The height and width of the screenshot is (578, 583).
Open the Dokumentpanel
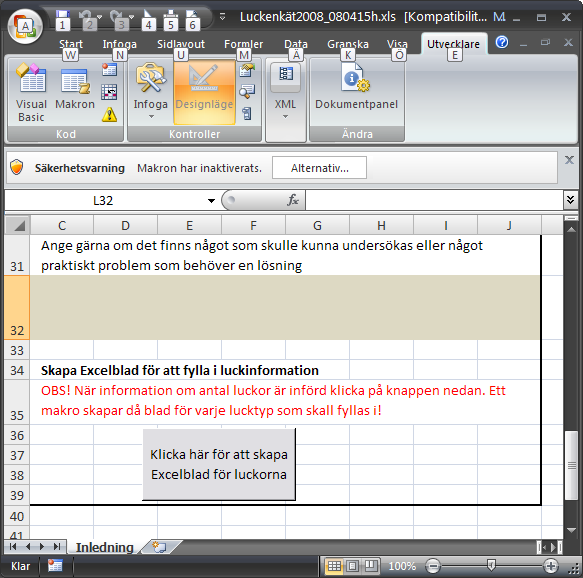(357, 88)
